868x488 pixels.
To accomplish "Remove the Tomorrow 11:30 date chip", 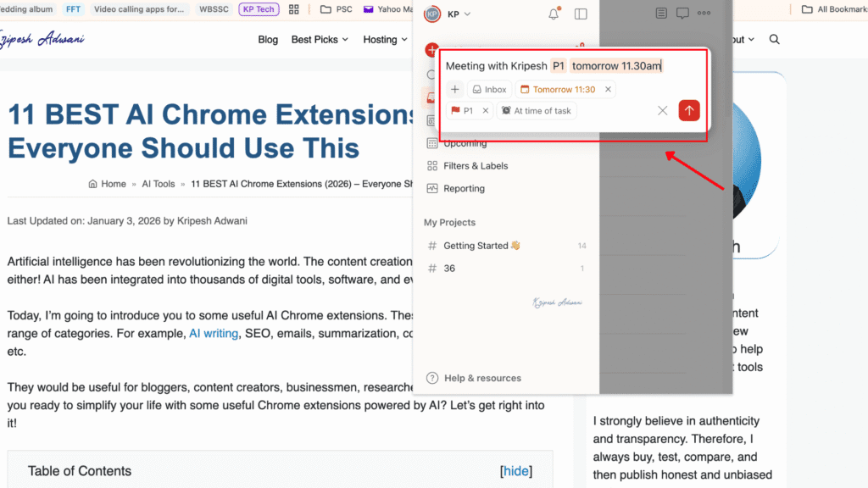I will click(x=608, y=89).
